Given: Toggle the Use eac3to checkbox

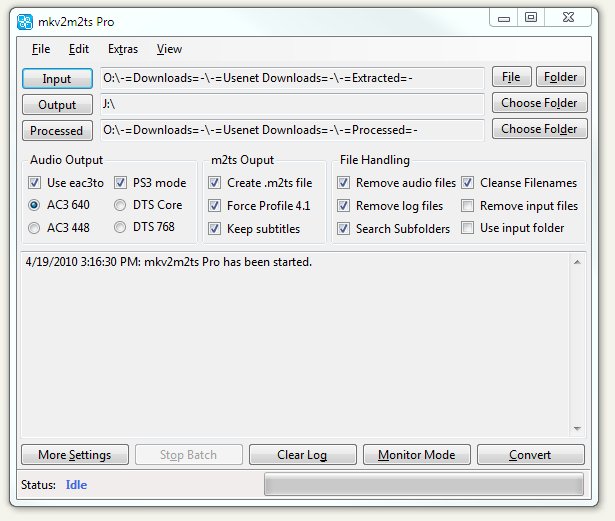Looking at the screenshot, I should 35,183.
